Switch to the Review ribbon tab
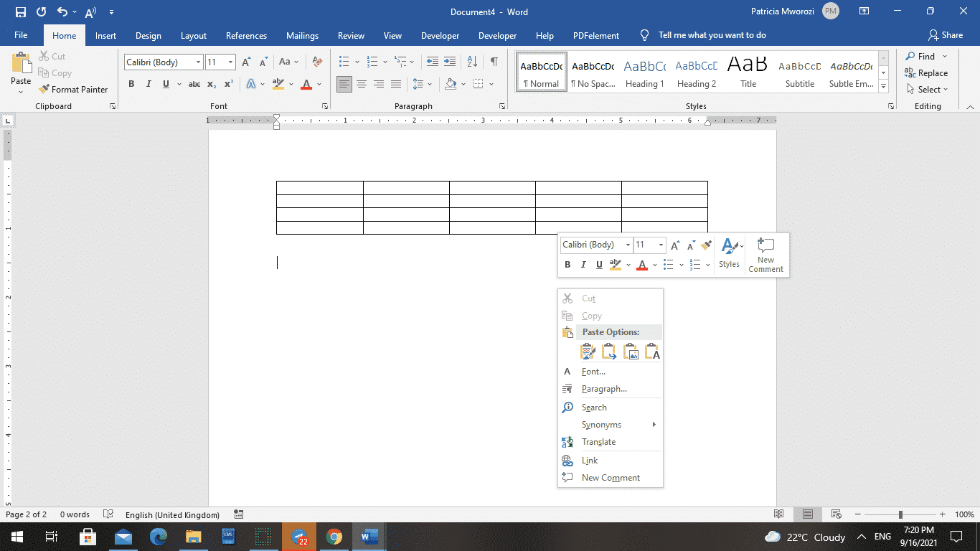The image size is (980, 551). pyautogui.click(x=351, y=35)
